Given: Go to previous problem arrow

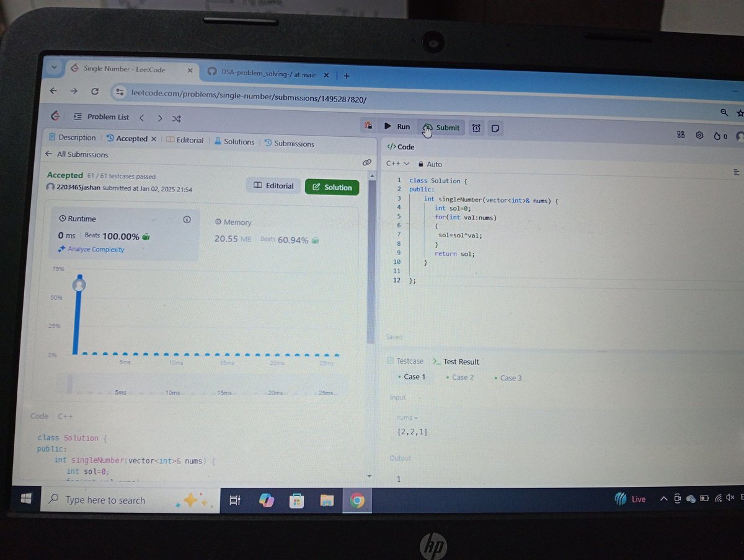Looking at the screenshot, I should click(x=142, y=117).
